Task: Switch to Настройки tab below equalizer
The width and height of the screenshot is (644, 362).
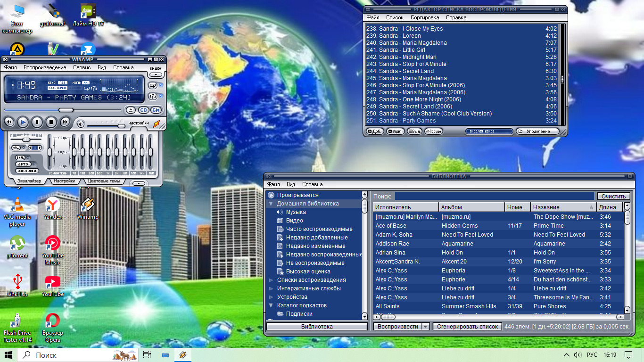Action: 64,181
